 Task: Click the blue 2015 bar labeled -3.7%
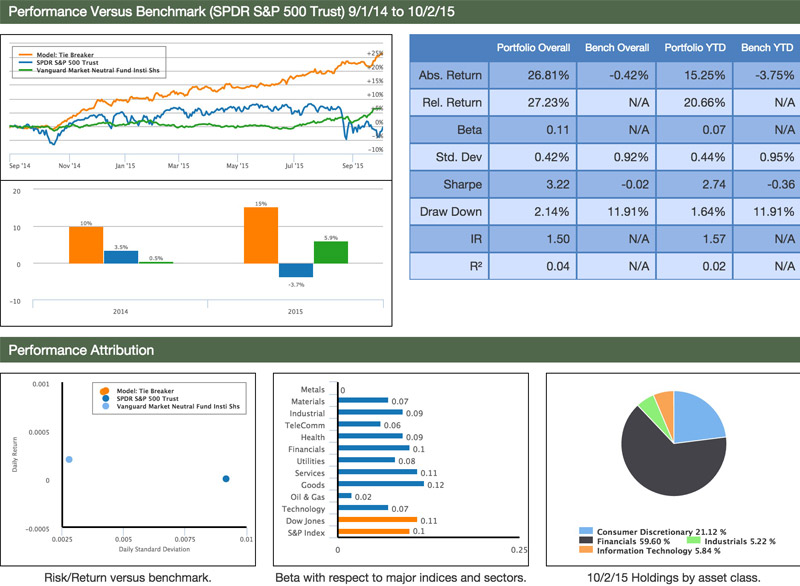pos(296,270)
